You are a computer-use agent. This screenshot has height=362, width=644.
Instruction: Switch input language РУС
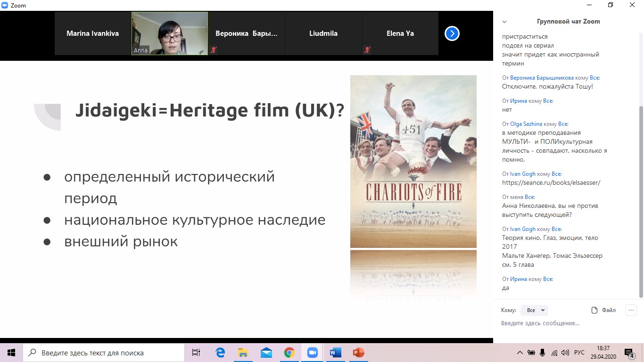coord(579,353)
